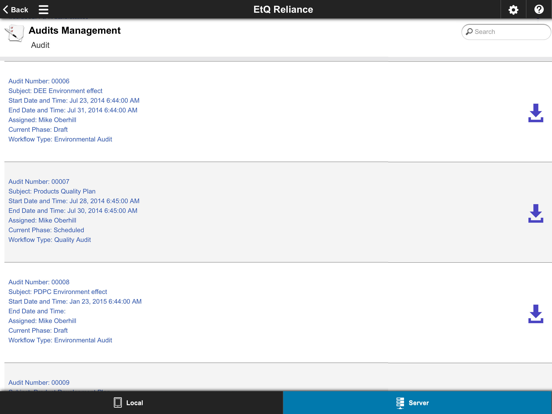The image size is (552, 414).
Task: Download audit 00007 Products Quality Plan
Action: click(x=535, y=213)
